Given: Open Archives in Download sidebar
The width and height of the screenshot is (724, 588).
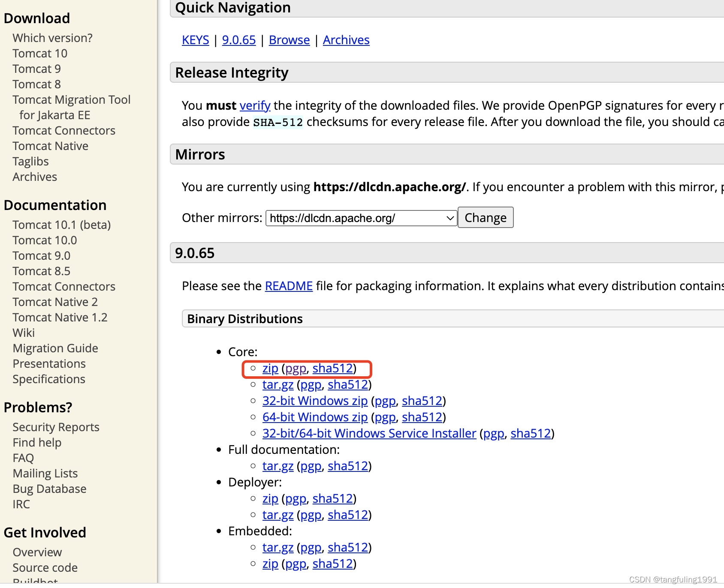Looking at the screenshot, I should [x=35, y=177].
